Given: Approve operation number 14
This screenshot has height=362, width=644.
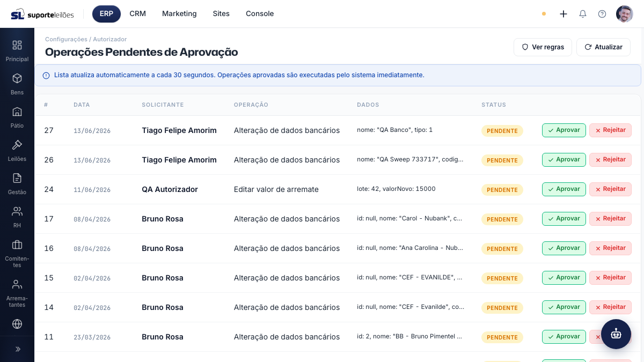Looking at the screenshot, I should click(564, 307).
